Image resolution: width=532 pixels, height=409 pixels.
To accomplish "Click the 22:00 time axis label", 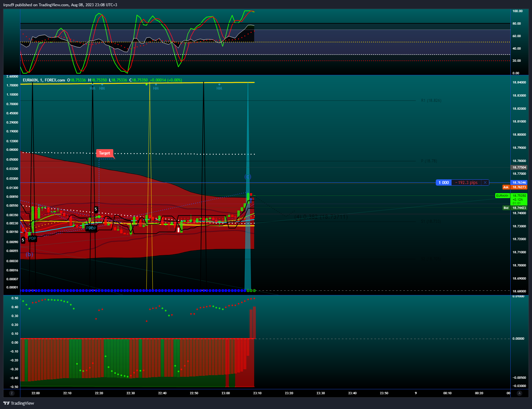I will (x=35, y=393).
